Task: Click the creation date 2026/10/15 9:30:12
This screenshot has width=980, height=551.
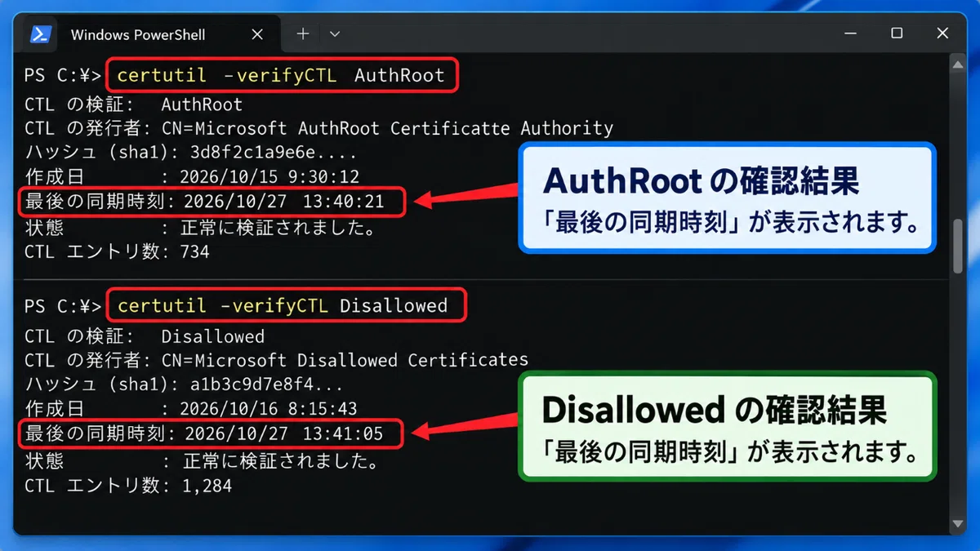Action: coord(269,177)
